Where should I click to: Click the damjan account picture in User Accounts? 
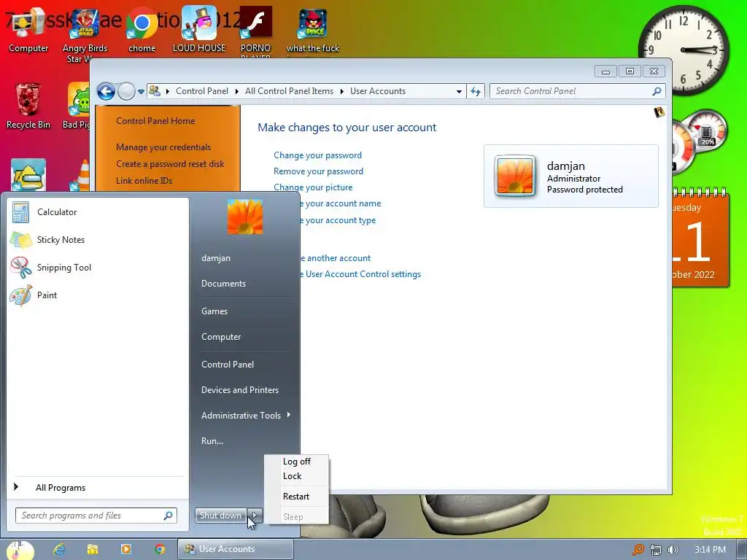[515, 176]
